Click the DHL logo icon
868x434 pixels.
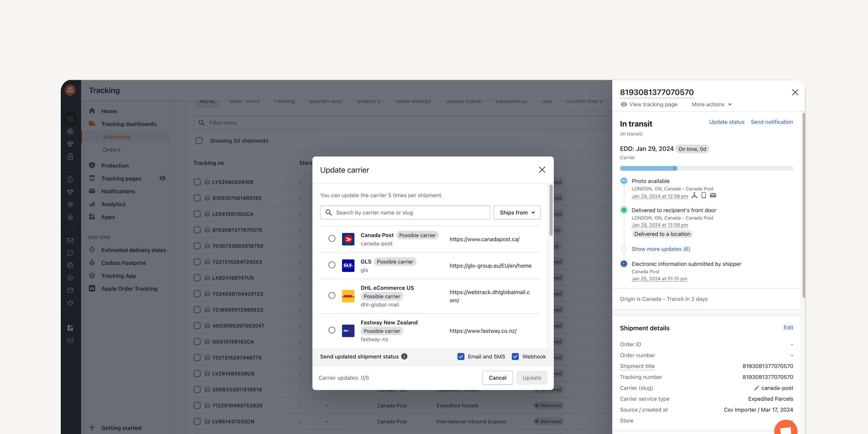click(x=348, y=296)
